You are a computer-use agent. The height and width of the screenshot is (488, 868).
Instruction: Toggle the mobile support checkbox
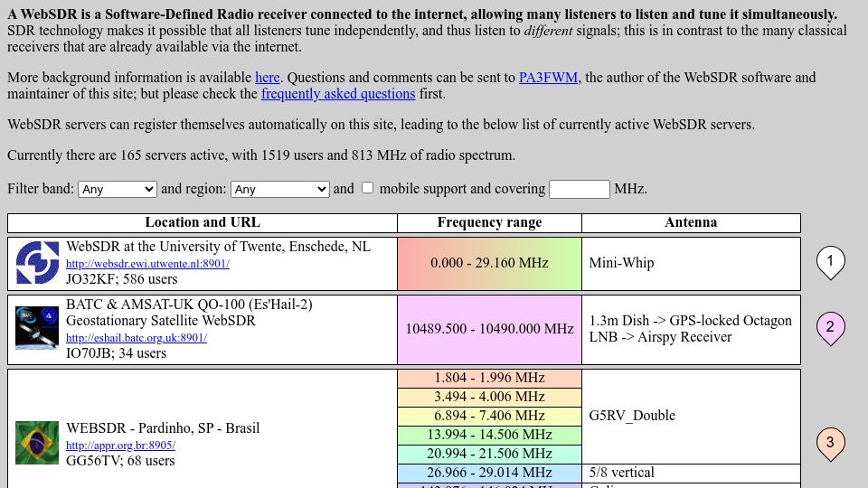[367, 188]
